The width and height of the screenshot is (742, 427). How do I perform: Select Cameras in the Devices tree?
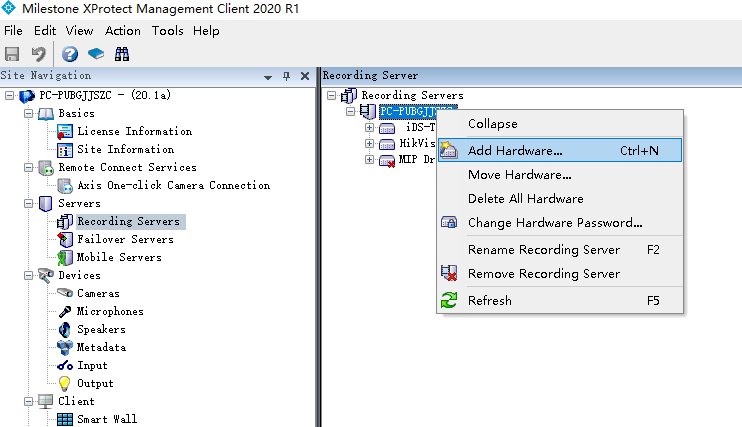pos(98,293)
